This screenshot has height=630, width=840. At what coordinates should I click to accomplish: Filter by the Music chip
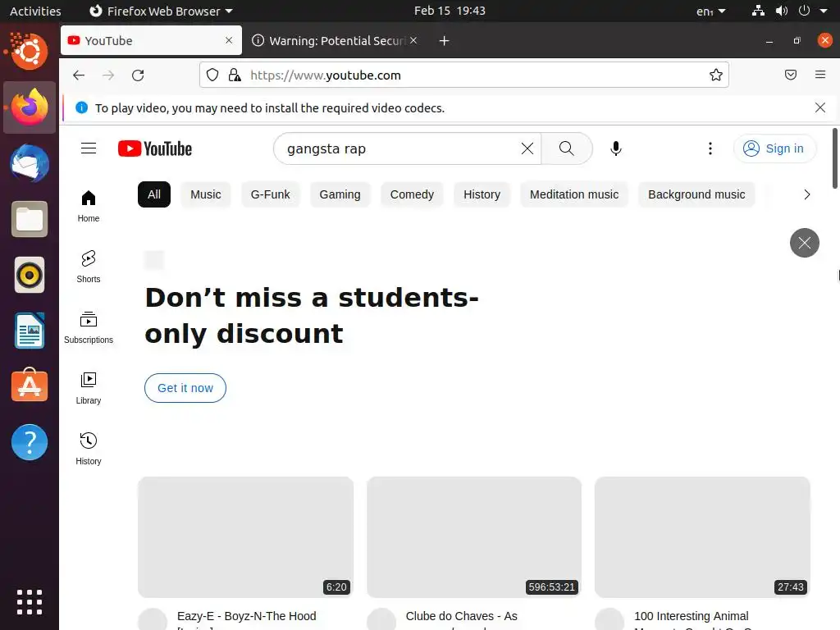(x=206, y=194)
